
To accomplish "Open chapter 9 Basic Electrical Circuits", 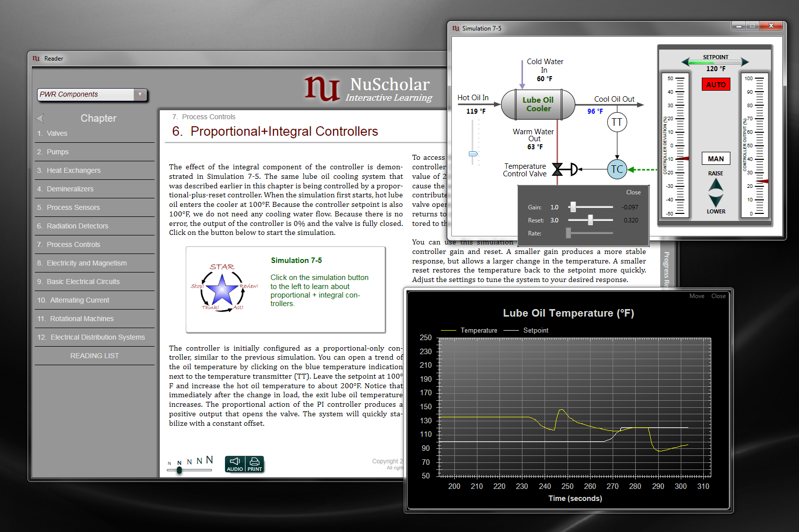I will pos(95,282).
